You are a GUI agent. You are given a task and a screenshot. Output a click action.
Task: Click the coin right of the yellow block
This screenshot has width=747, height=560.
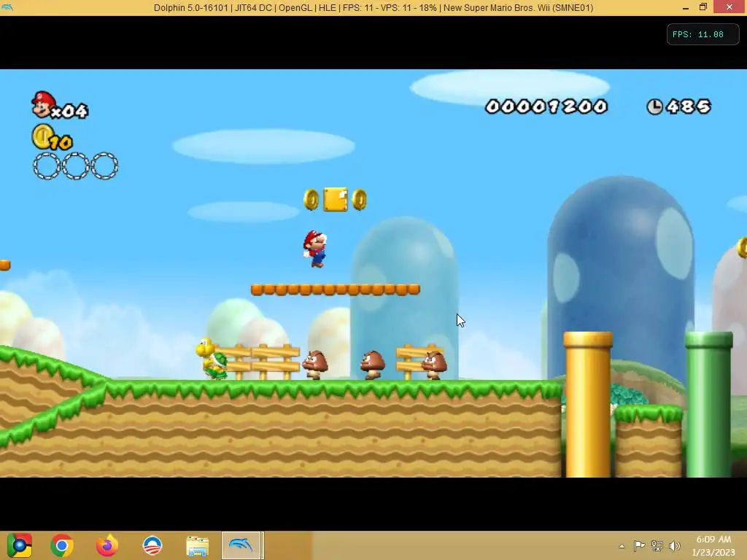coord(359,200)
